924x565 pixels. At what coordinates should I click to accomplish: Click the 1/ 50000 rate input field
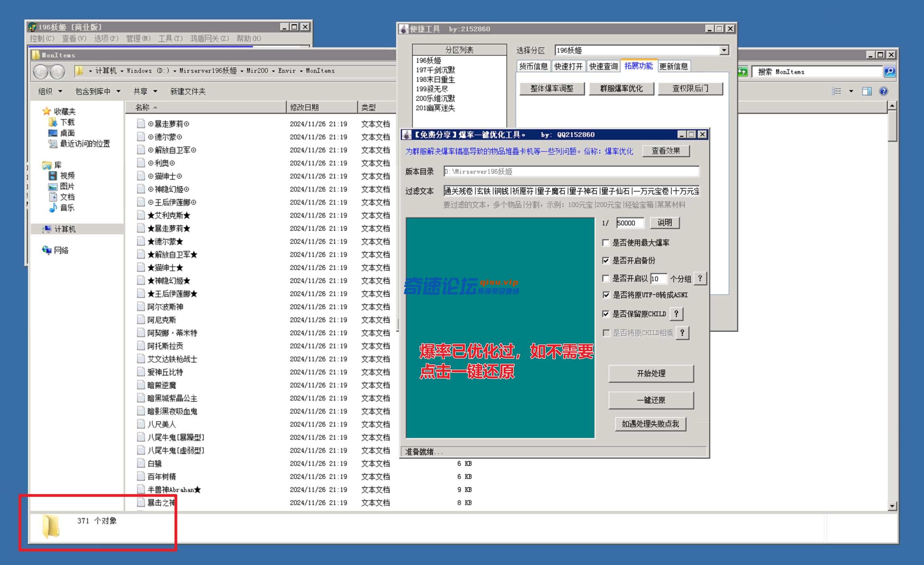tap(630, 223)
